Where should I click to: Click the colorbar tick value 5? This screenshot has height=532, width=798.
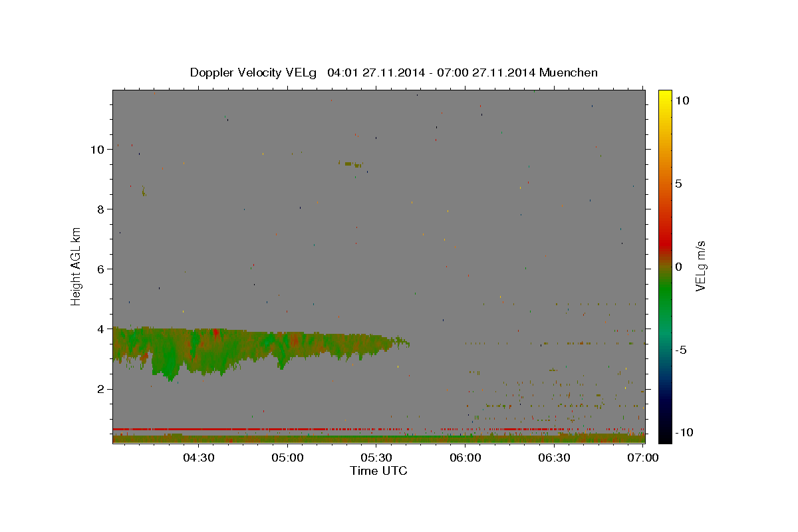point(678,184)
